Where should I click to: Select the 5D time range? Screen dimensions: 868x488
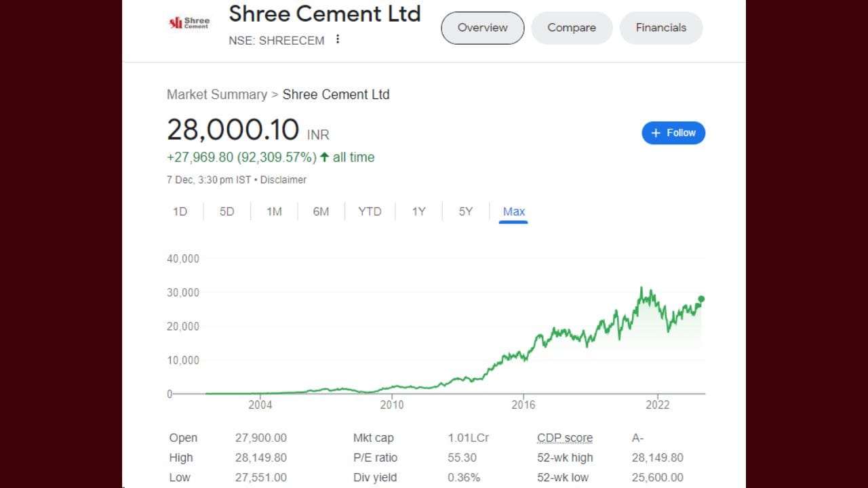(226, 211)
